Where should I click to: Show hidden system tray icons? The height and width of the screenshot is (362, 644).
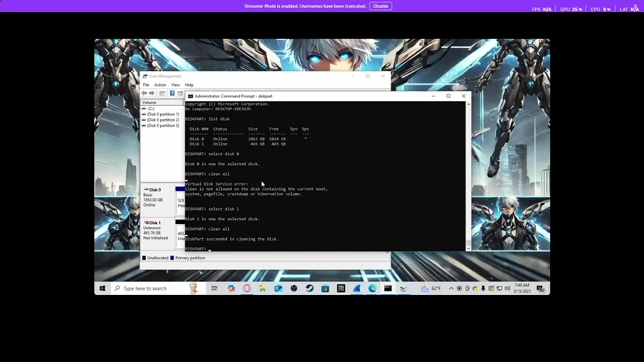451,288
